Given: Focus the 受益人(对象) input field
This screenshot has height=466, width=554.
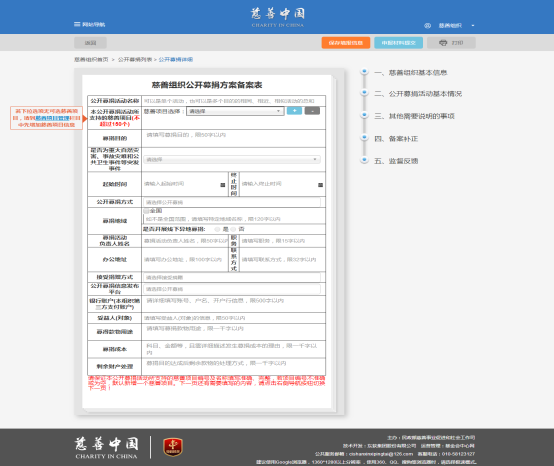Looking at the screenshot, I should tap(233, 318).
